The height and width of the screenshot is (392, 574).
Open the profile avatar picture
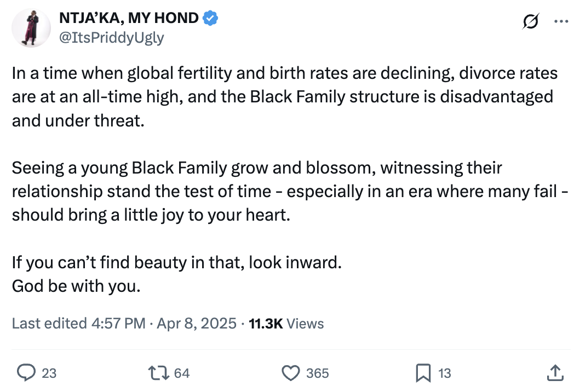pyautogui.click(x=31, y=28)
